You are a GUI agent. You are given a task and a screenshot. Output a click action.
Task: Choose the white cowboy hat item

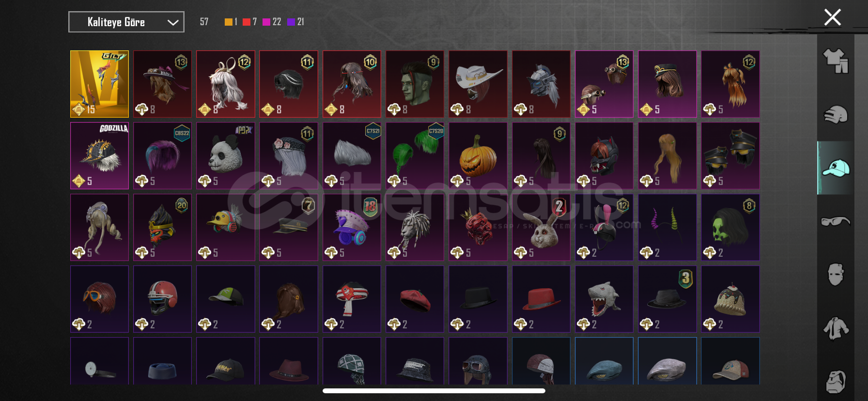478,84
